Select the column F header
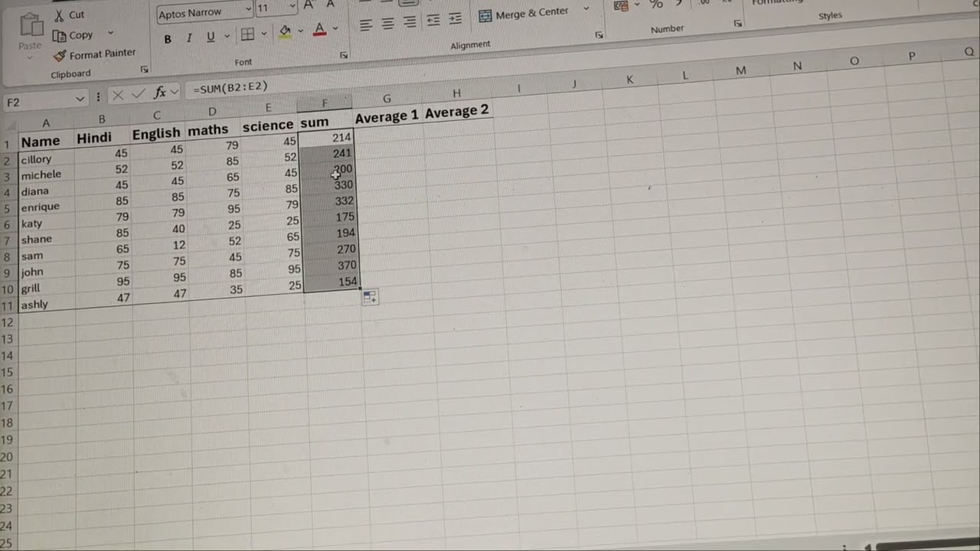Screen dimensions: 980x551 click(325, 103)
